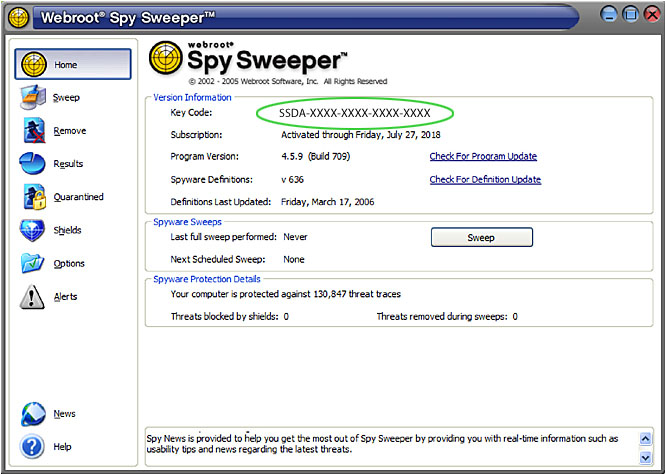Minimize the Spy Sweeper window
Image resolution: width=666 pixels, height=474 pixels.
[x=609, y=15]
